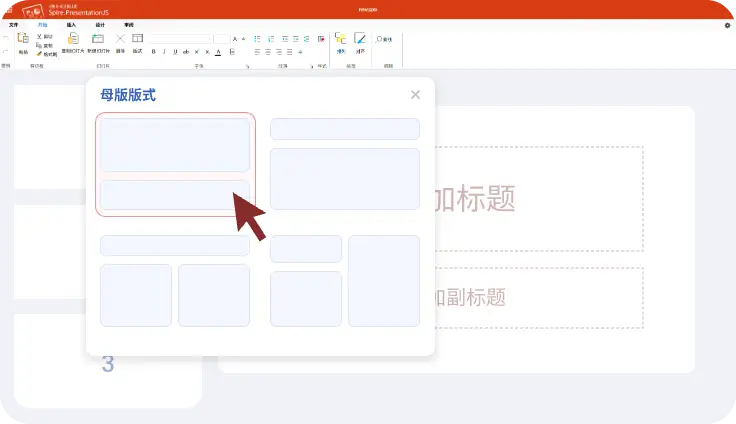736x424 pixels.
Task: Click the Copy (复制) command
Action: pyautogui.click(x=45, y=45)
